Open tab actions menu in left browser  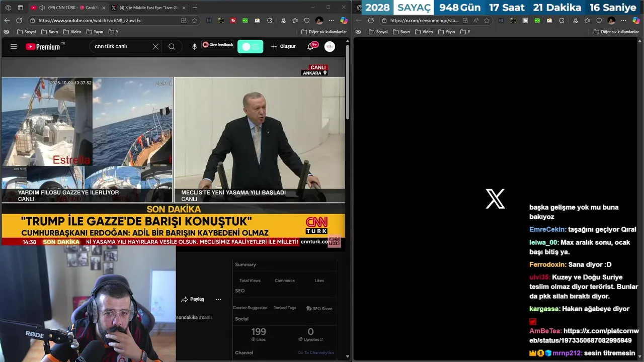point(21,8)
